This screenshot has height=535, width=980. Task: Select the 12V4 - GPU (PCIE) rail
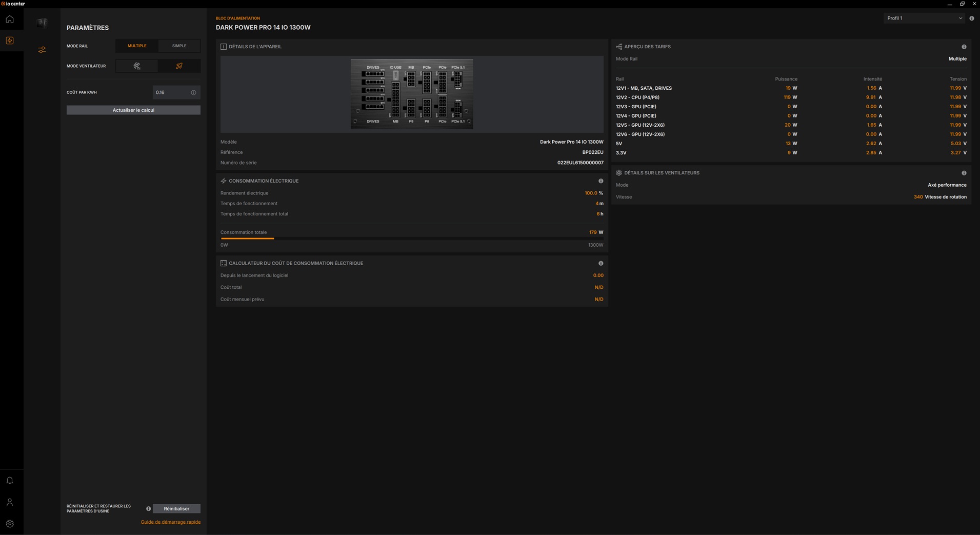coord(791,116)
